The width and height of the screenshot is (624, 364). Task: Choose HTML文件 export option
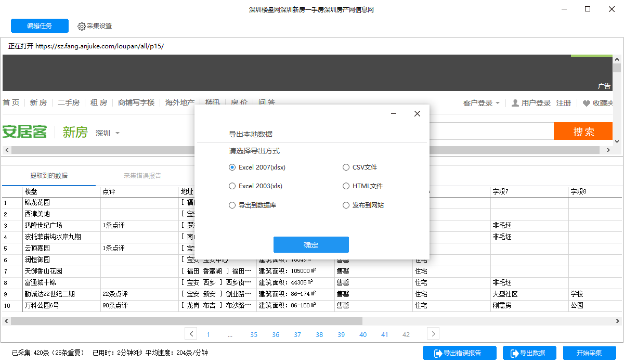(362, 186)
